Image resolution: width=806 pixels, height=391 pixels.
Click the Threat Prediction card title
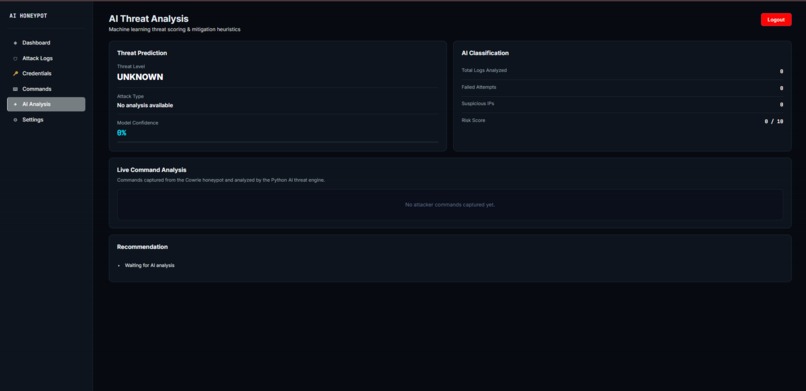[x=142, y=53]
